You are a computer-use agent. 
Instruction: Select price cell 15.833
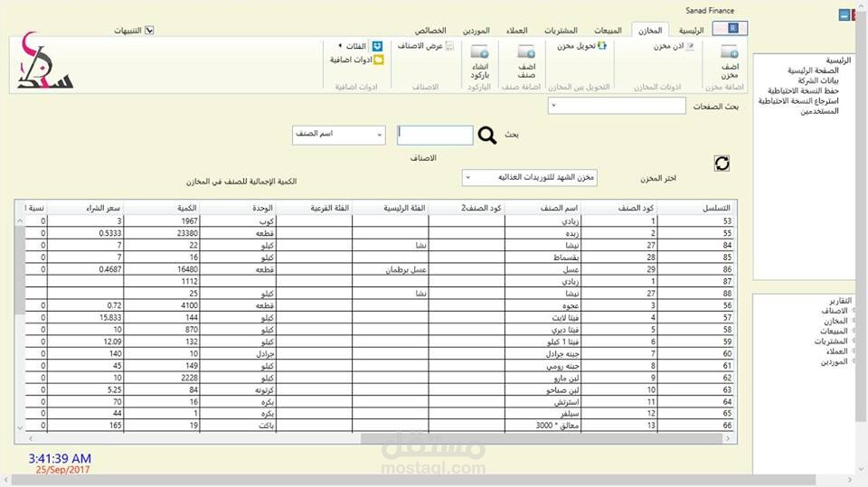click(x=85, y=318)
